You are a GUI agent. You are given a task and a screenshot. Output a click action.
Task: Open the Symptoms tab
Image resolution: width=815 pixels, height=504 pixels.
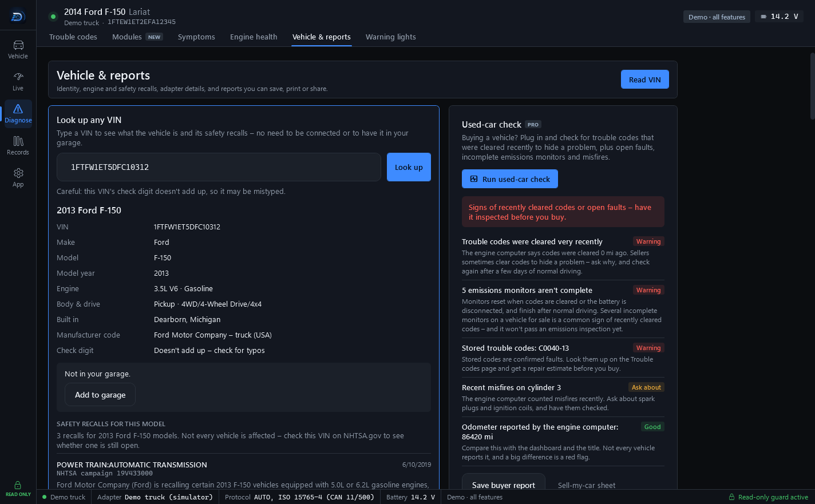196,37
